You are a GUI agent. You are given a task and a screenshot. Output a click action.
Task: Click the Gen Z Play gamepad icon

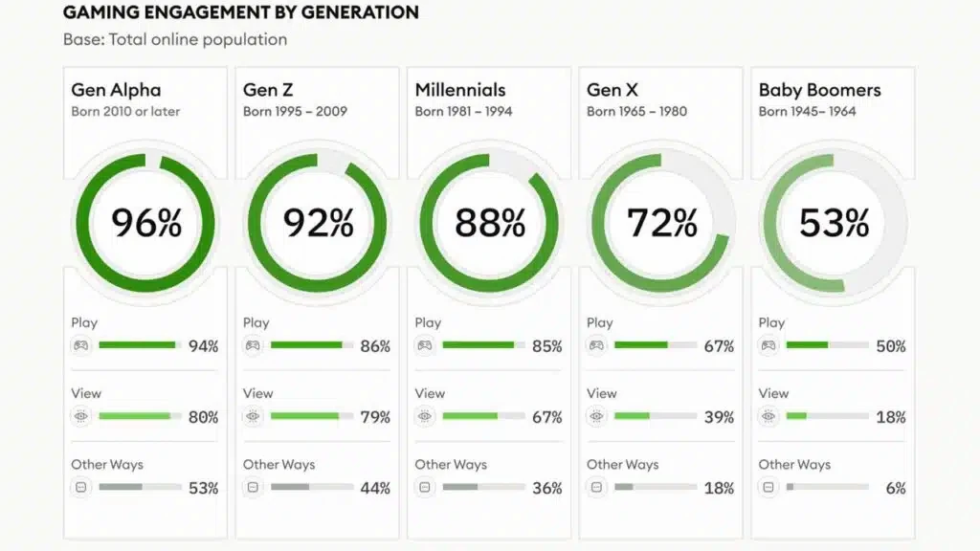pos(253,345)
